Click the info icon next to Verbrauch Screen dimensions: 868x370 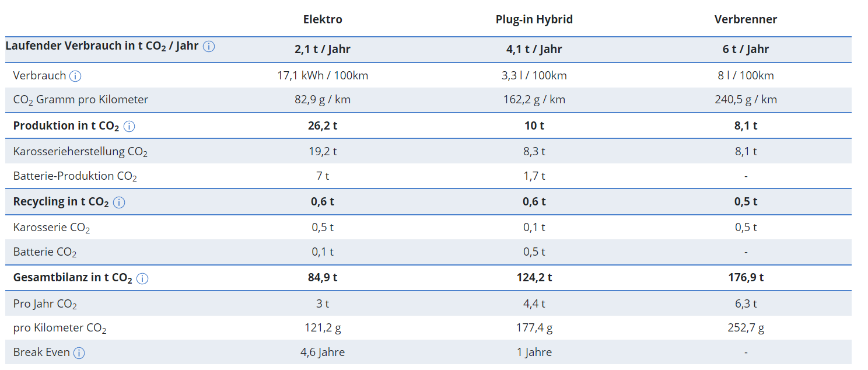point(75,76)
